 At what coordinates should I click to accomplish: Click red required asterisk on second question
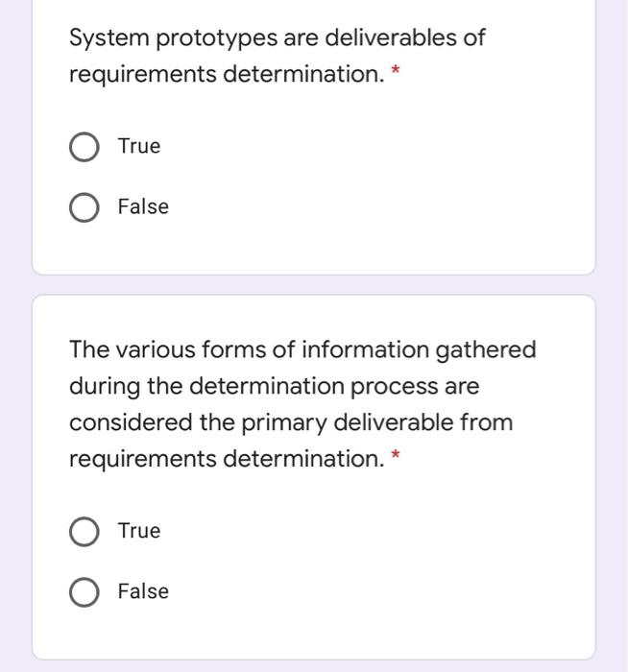coord(396,454)
